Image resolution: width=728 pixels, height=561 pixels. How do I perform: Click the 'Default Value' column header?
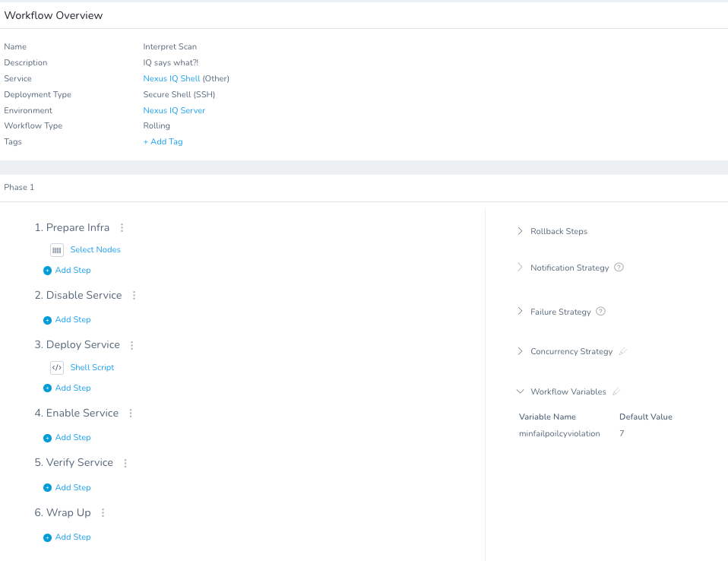point(646,417)
